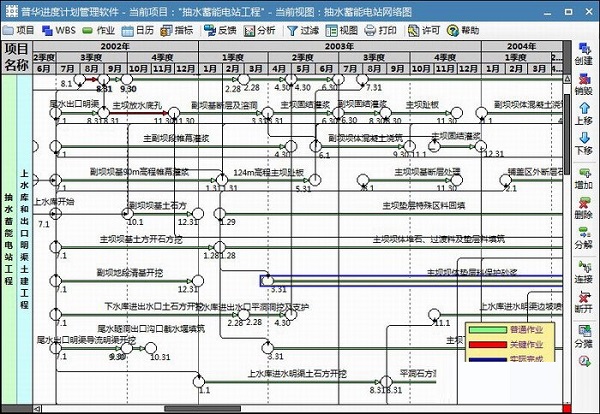The width and height of the screenshot is (600, 414).
Task: Click the 上移 (Move up) arrow icon
Action: [x=584, y=108]
